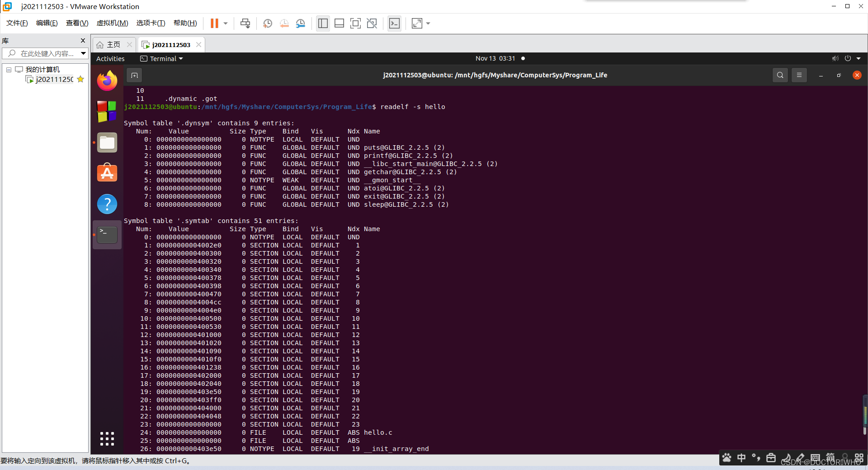
Task: Click the terminal search button
Action: (780, 75)
